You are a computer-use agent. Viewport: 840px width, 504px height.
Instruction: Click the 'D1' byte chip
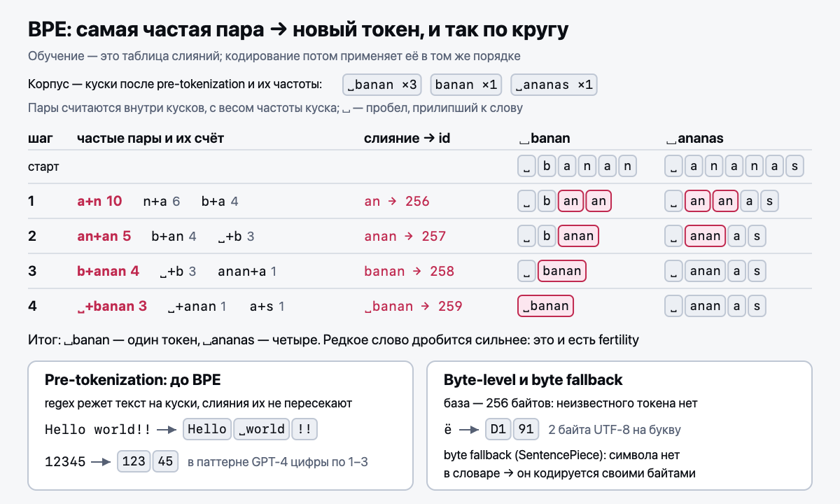[x=498, y=429]
